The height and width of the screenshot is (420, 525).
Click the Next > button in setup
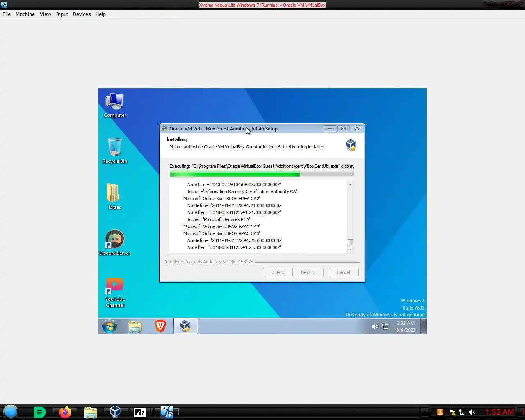(x=308, y=272)
